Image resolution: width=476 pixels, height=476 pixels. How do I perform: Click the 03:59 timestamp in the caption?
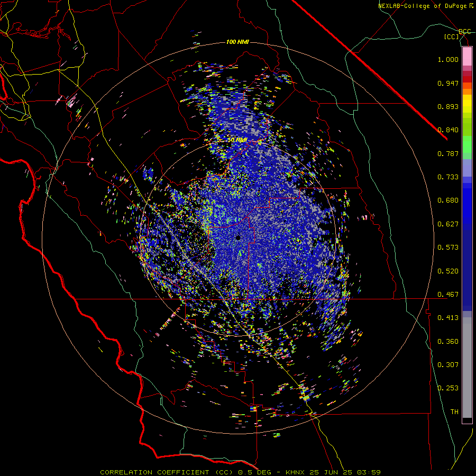(x=369, y=472)
